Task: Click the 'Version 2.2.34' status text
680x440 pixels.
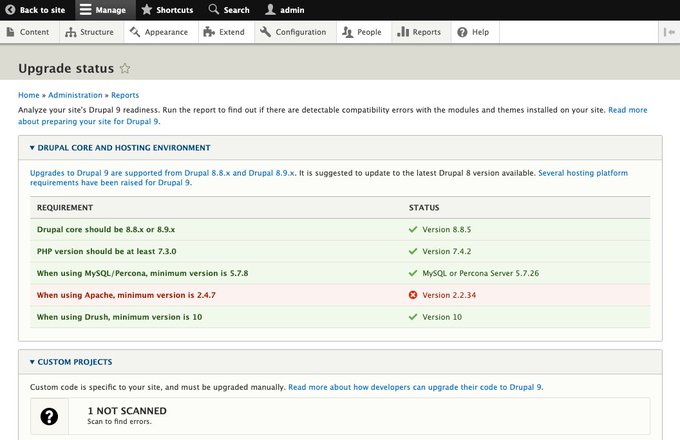Action: [449, 295]
